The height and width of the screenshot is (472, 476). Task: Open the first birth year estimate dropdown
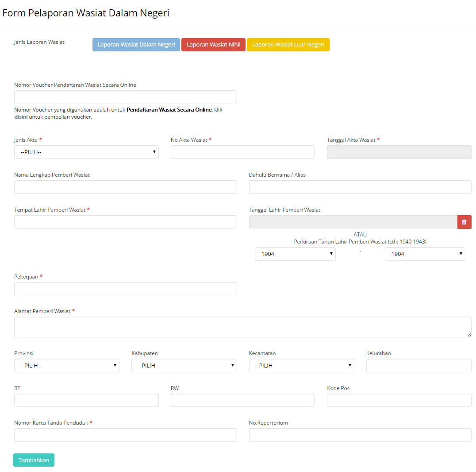tap(295, 254)
